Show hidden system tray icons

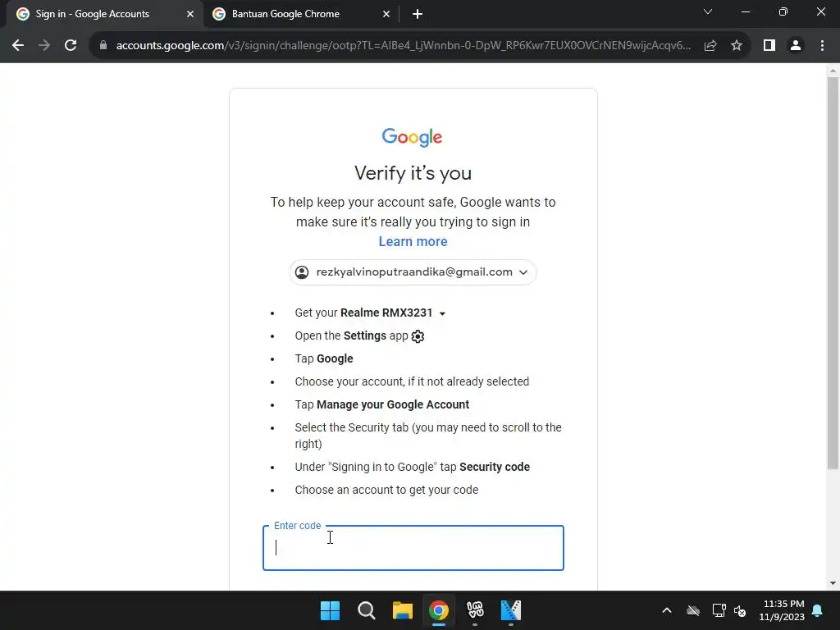666,610
